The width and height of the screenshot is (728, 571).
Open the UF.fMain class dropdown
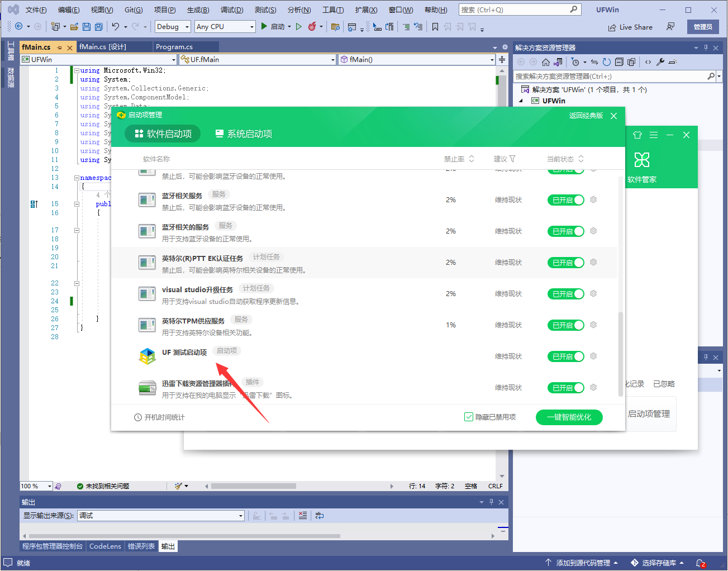(x=258, y=59)
